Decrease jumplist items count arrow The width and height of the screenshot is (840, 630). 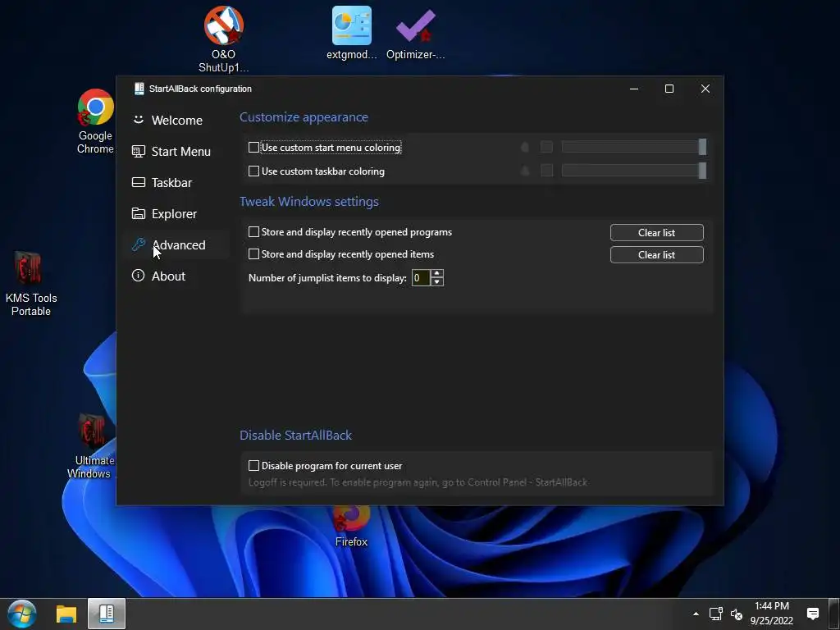pyautogui.click(x=437, y=282)
